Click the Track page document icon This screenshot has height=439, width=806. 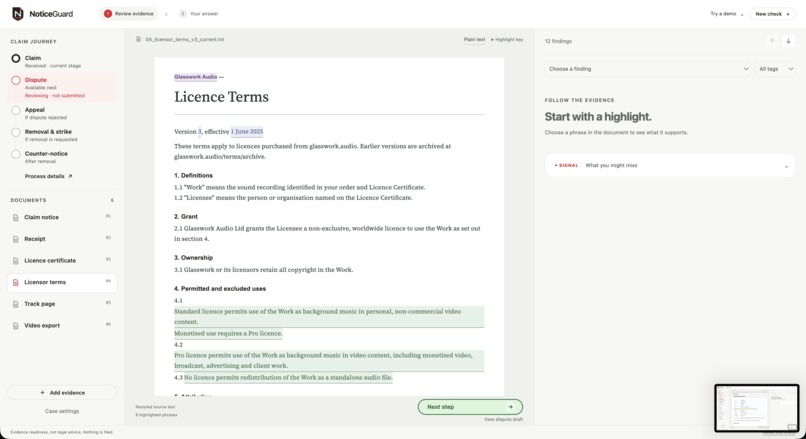(15, 304)
